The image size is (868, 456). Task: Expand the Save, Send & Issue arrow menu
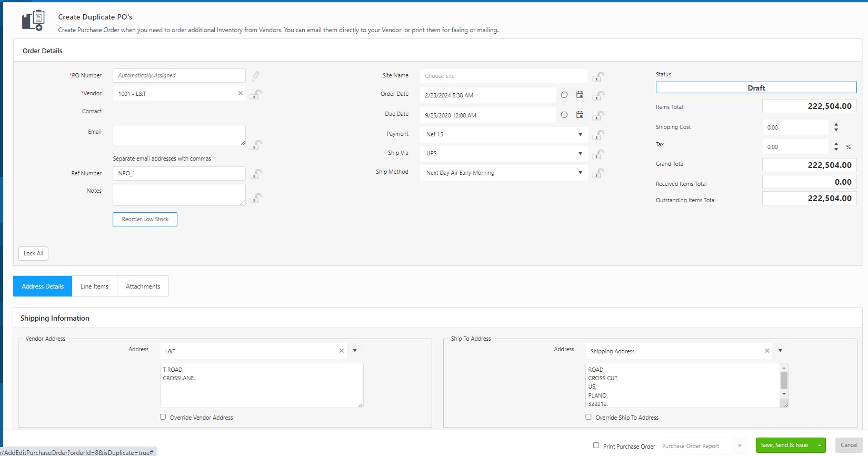coord(820,445)
